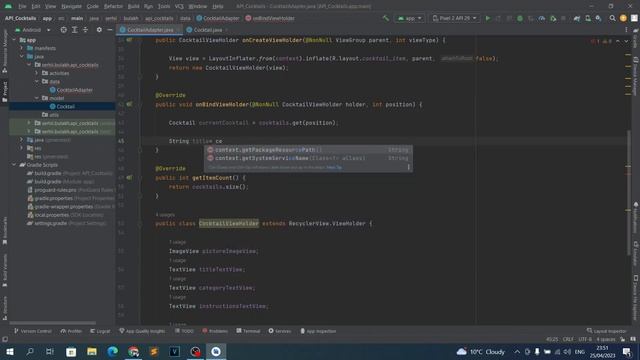This screenshot has width=640, height=360.
Task: Click Select Opened File target icon in project panel
Action: [64, 30]
